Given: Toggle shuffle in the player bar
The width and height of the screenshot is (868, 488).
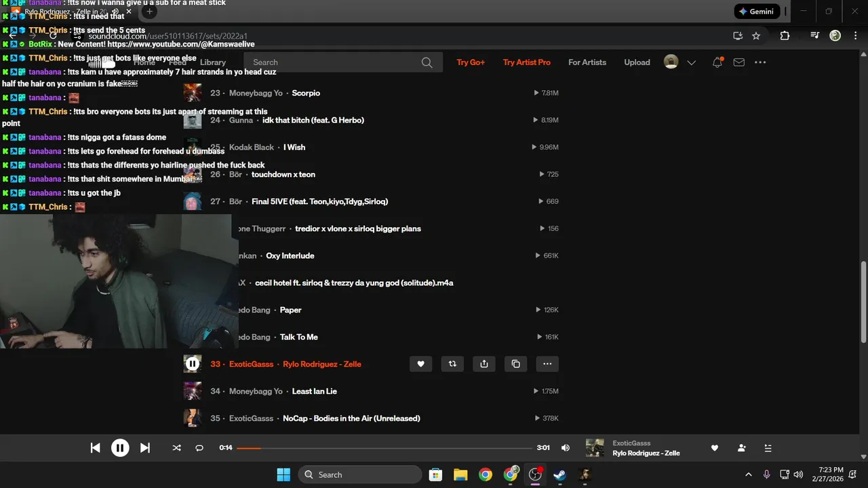Looking at the screenshot, I should pos(176,447).
